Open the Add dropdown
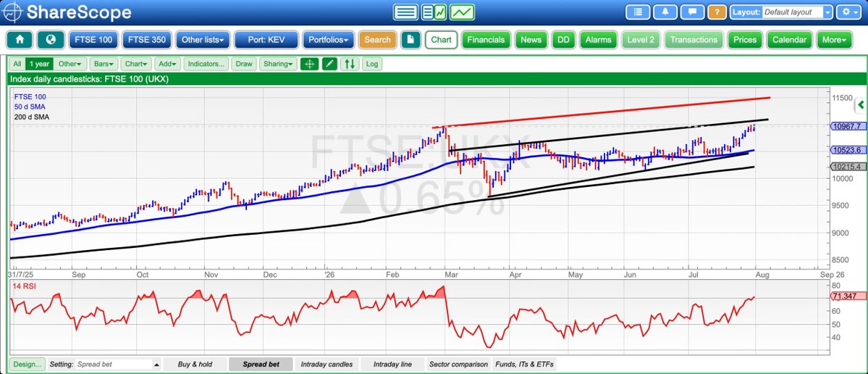Viewport: 868px width, 374px height. click(167, 64)
